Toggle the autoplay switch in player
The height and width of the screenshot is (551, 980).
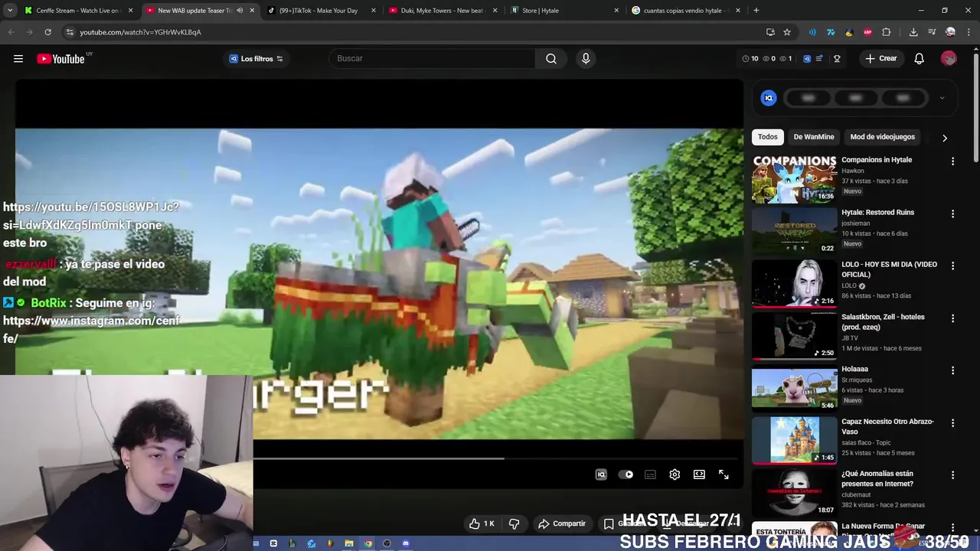(626, 474)
